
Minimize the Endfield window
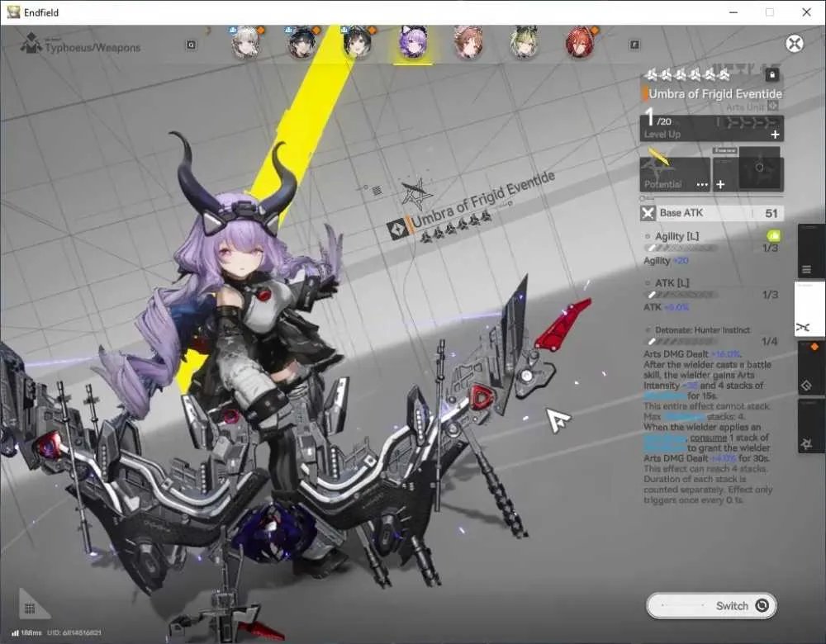pyautogui.click(x=733, y=12)
